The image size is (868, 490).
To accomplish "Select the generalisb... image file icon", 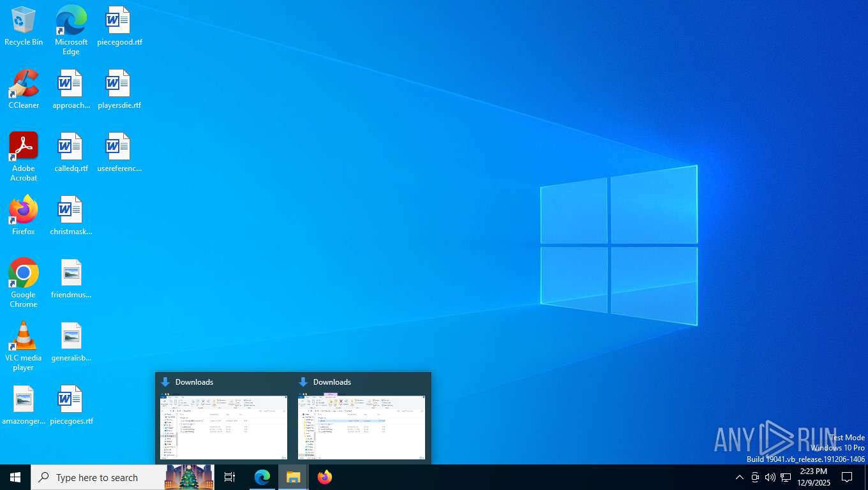I will point(71,343).
